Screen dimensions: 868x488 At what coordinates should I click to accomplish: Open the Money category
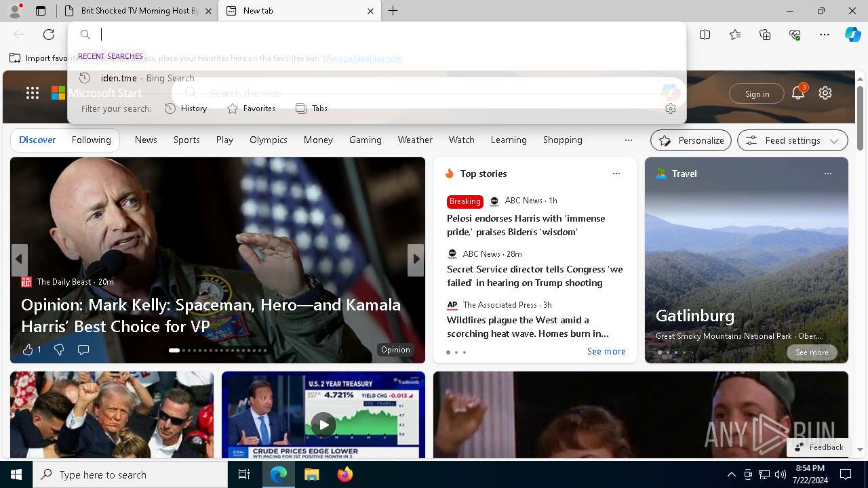[318, 140]
